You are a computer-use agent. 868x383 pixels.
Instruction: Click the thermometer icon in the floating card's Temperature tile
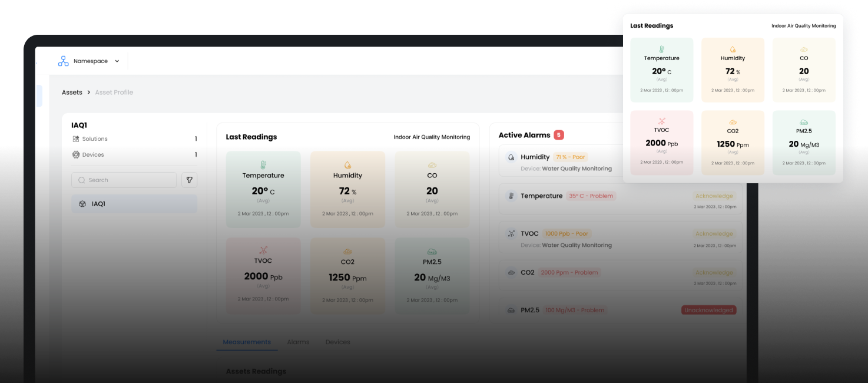(x=662, y=49)
